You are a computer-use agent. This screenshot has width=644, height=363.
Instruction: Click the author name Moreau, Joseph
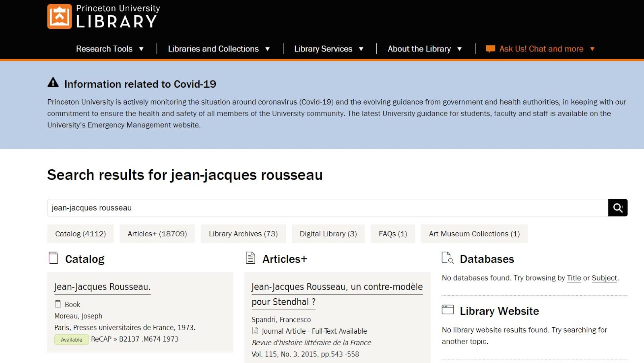(x=78, y=316)
